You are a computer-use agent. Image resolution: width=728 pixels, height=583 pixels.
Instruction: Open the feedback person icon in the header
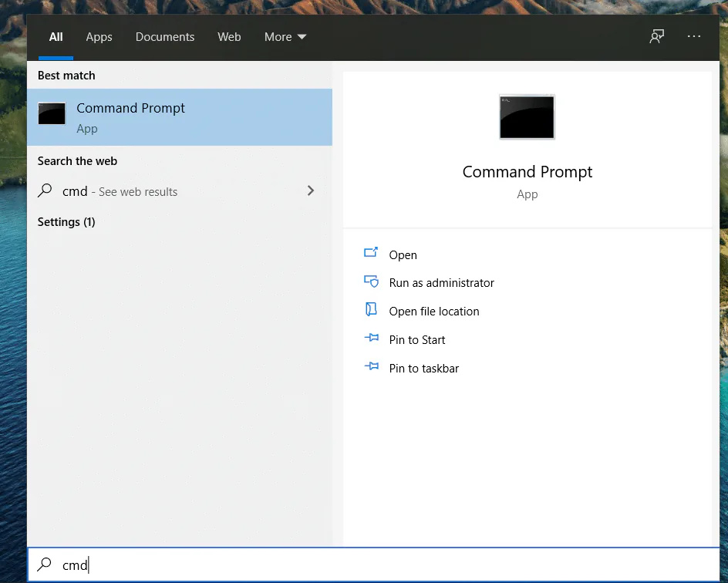click(x=656, y=36)
